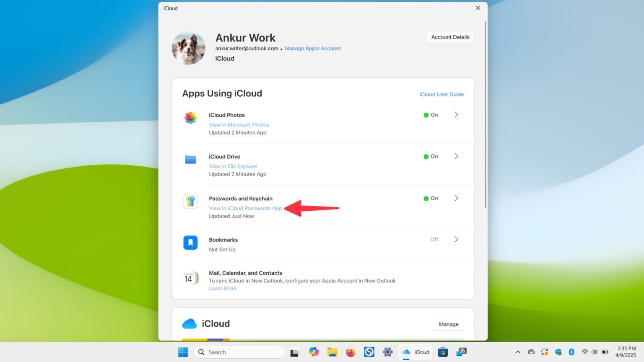Click the Passwords and Keychain row title
Image resolution: width=644 pixels, height=362 pixels.
tap(241, 199)
